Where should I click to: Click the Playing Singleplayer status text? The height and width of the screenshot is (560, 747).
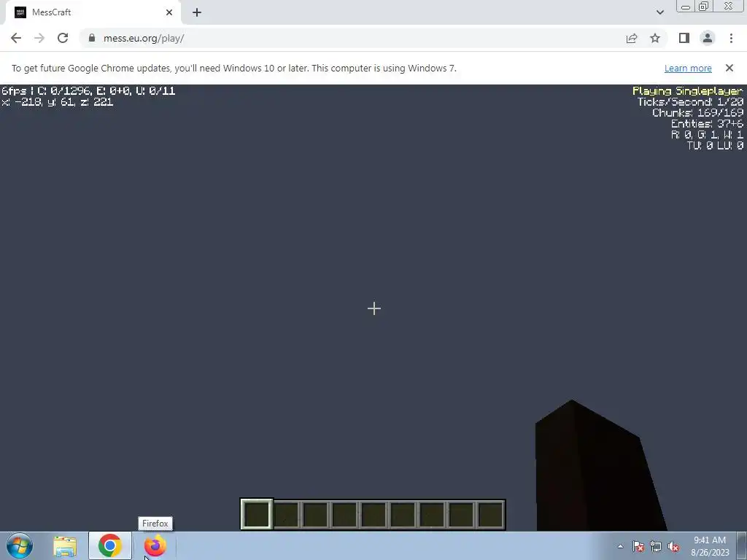[687, 90]
